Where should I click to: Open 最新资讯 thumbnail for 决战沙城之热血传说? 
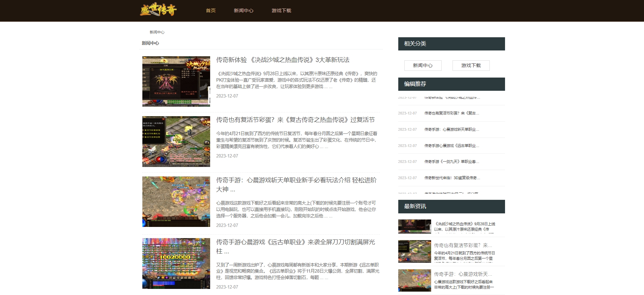415,227
